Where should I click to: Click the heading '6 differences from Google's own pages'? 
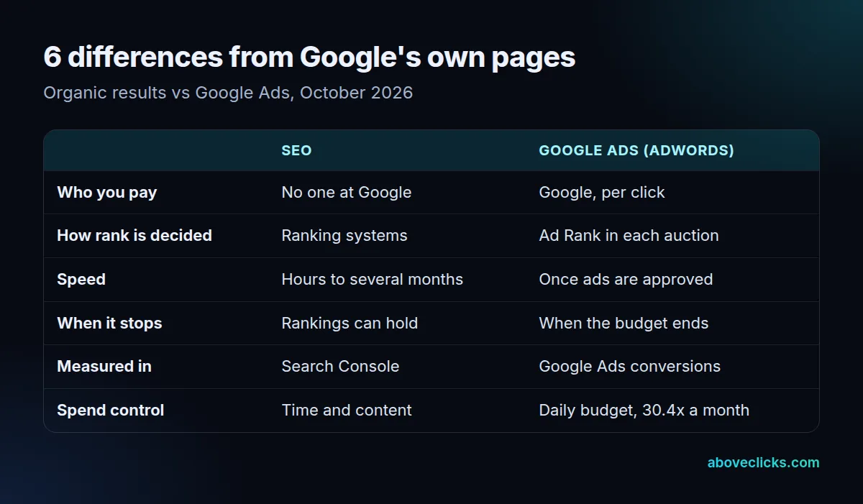pos(309,58)
